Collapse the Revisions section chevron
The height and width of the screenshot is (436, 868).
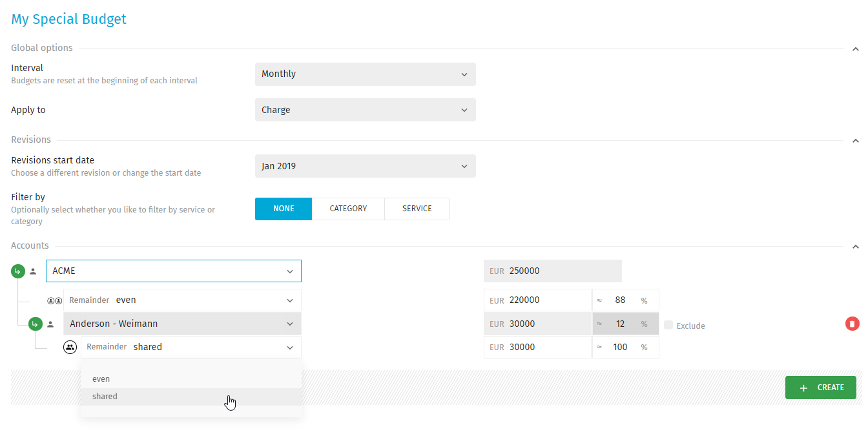pyautogui.click(x=855, y=140)
